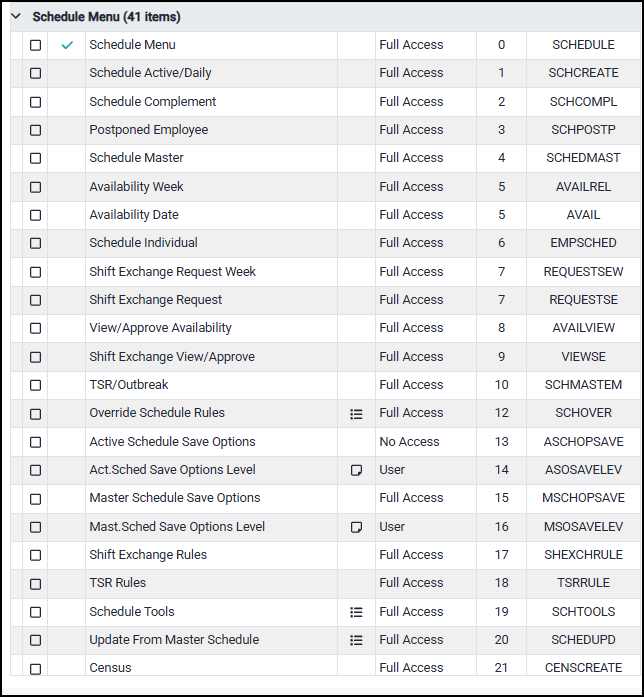
Task: Select the Schedule Complement item
Action: pyautogui.click(x=152, y=102)
